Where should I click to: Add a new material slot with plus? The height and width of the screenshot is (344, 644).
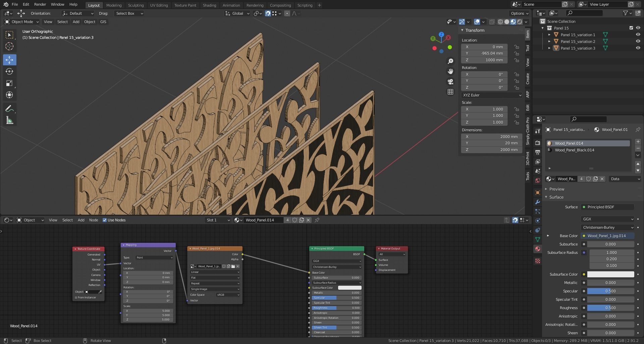pyautogui.click(x=638, y=142)
